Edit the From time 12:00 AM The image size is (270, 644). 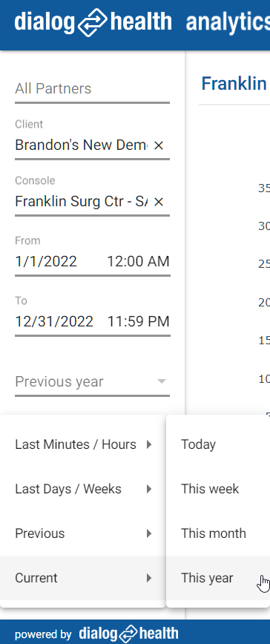pos(138,262)
